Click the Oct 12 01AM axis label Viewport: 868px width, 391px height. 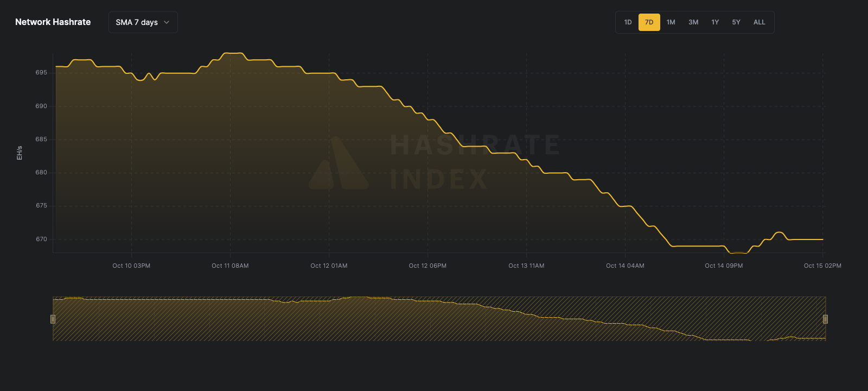pos(329,266)
